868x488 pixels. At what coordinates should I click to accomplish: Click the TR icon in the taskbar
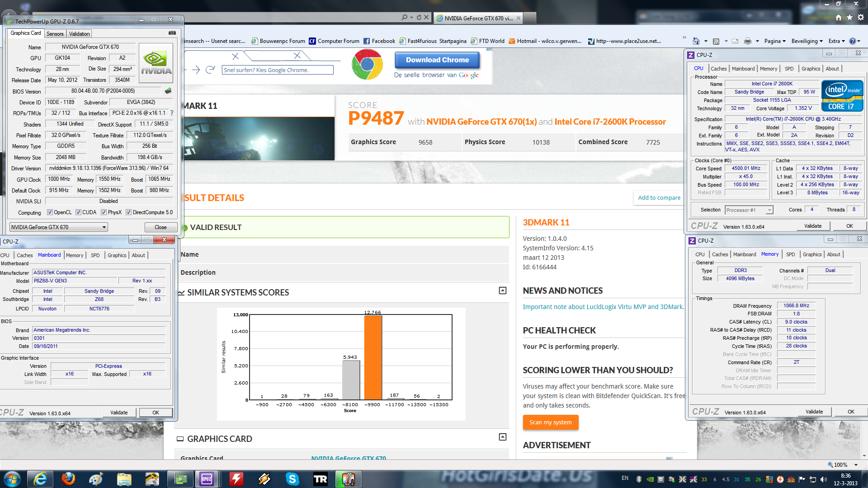(321, 479)
